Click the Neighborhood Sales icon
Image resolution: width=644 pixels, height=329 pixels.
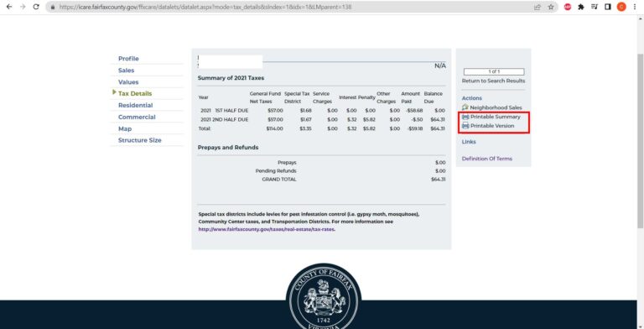coord(465,107)
